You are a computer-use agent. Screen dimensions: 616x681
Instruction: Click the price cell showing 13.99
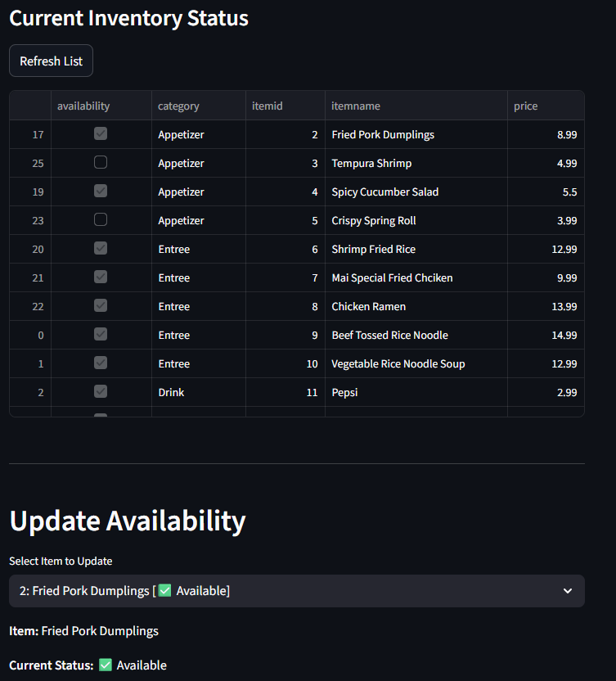(x=546, y=307)
